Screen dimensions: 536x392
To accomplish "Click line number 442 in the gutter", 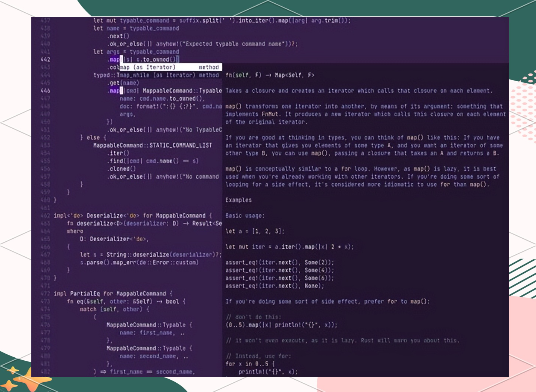I will [x=46, y=59].
